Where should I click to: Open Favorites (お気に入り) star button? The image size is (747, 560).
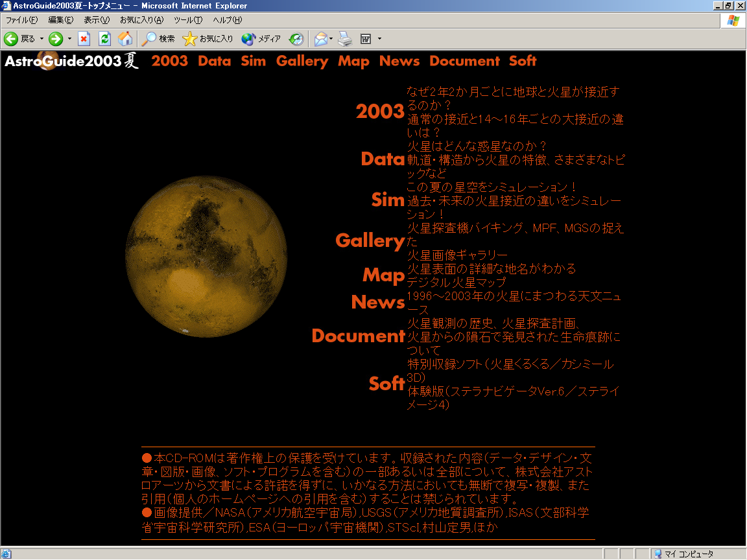coord(207,39)
